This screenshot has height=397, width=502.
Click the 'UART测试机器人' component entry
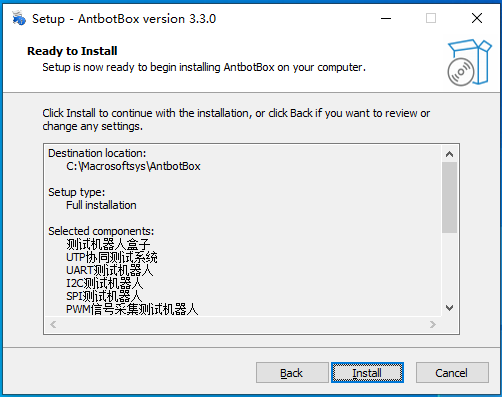click(110, 270)
